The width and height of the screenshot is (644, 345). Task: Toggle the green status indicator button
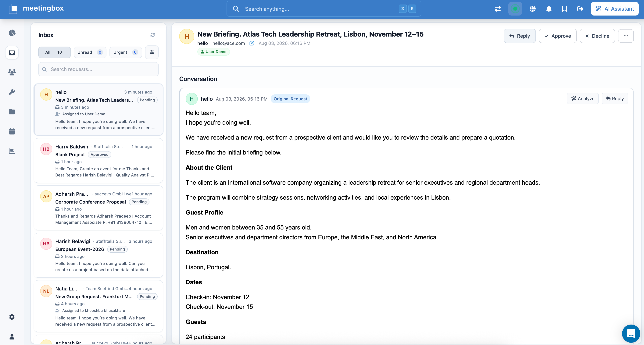[515, 9]
